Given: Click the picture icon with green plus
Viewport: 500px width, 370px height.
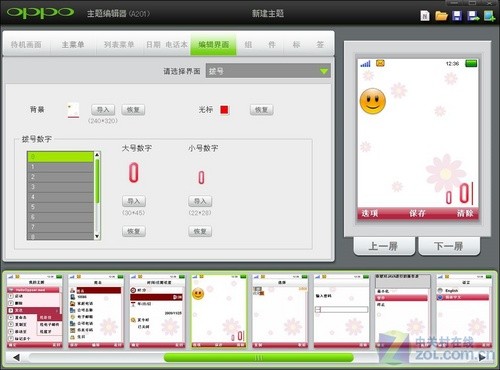Looking at the screenshot, I should (490, 16).
